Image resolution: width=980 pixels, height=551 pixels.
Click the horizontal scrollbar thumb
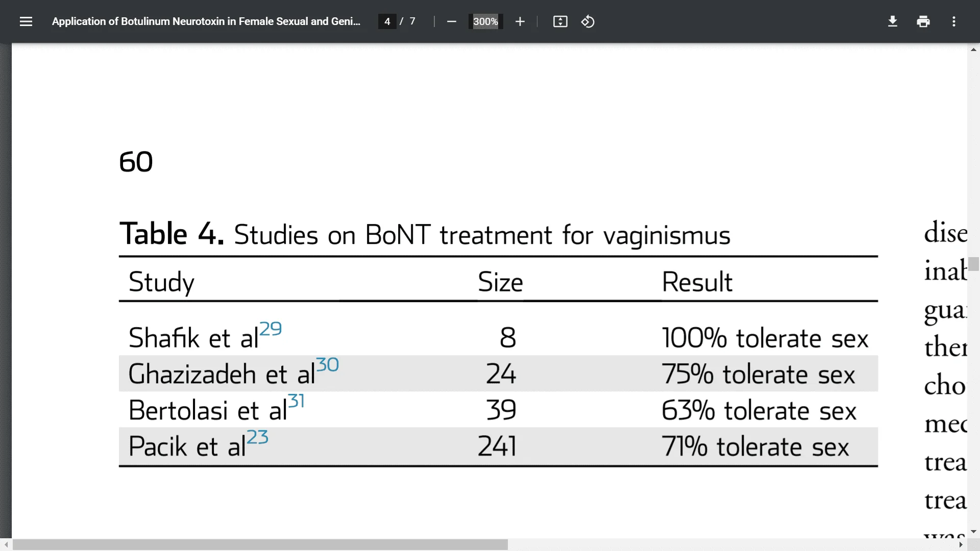(260, 545)
